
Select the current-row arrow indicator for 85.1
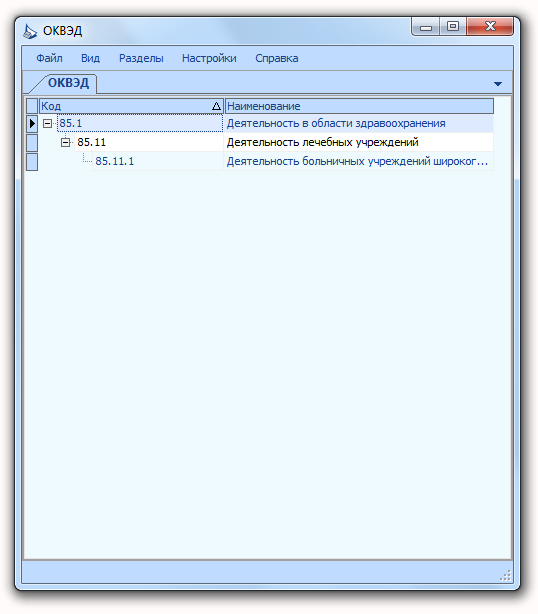tap(32, 123)
